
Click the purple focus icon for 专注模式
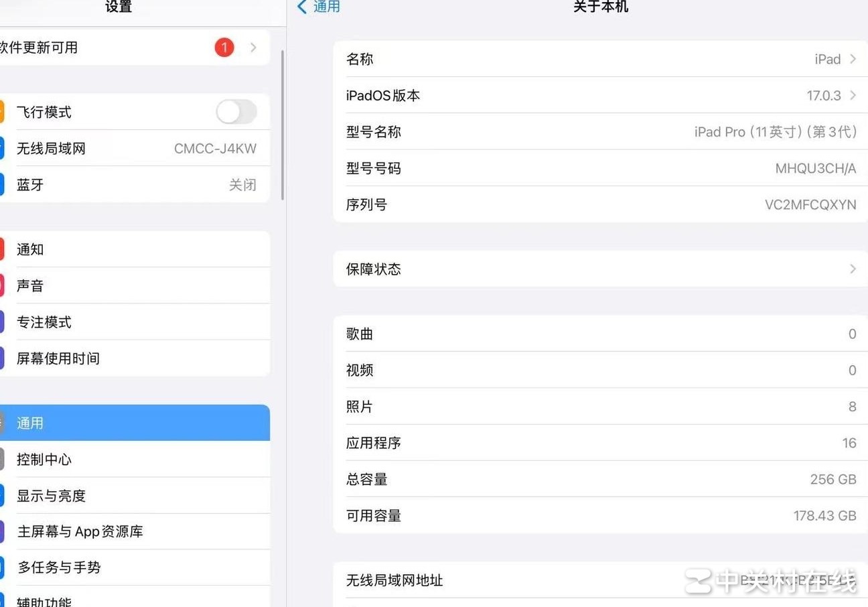[3, 322]
